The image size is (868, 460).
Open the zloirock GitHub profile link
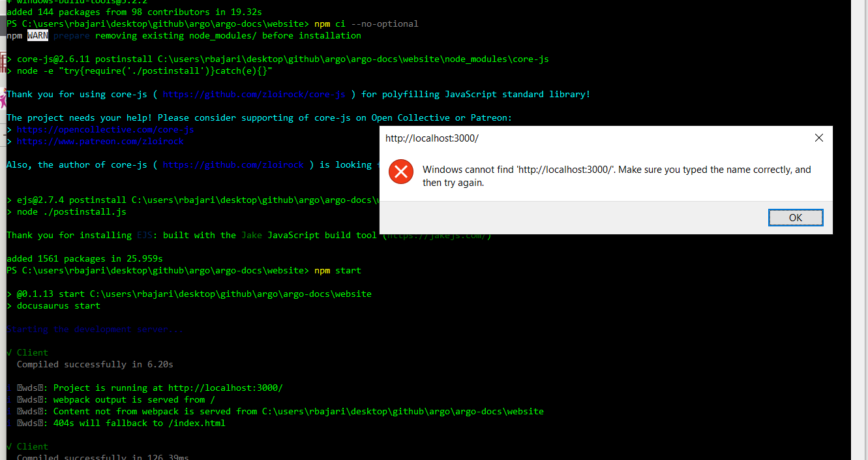(x=233, y=164)
